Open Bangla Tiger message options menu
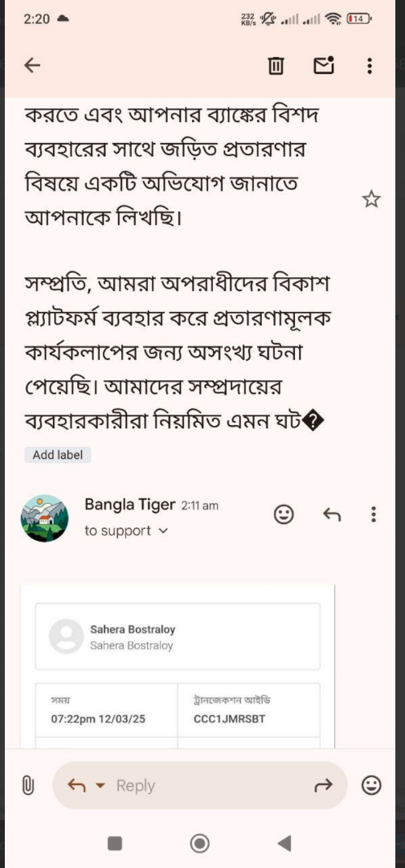 [x=374, y=515]
